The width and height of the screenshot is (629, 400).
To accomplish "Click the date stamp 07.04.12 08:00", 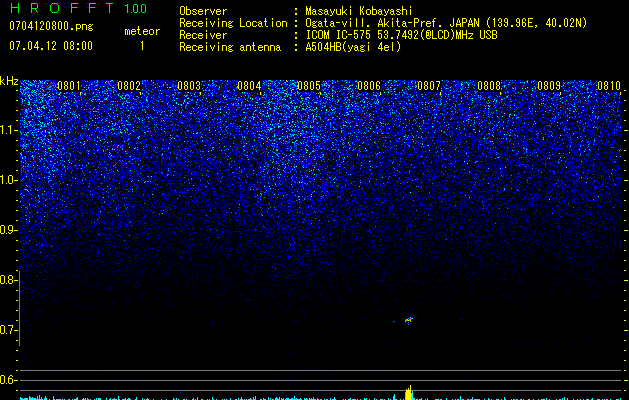I will coord(51,46).
